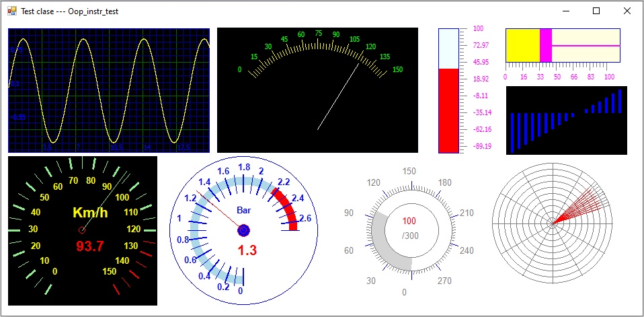The width and height of the screenshot is (644, 317).
Task: Click the magenta segment of the horizontal bar
Action: pyautogui.click(x=545, y=46)
